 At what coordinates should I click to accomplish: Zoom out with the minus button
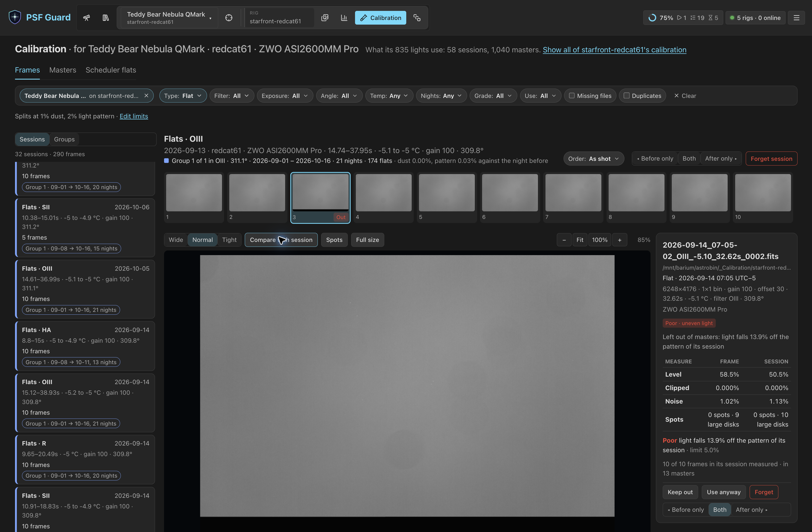[x=564, y=240]
